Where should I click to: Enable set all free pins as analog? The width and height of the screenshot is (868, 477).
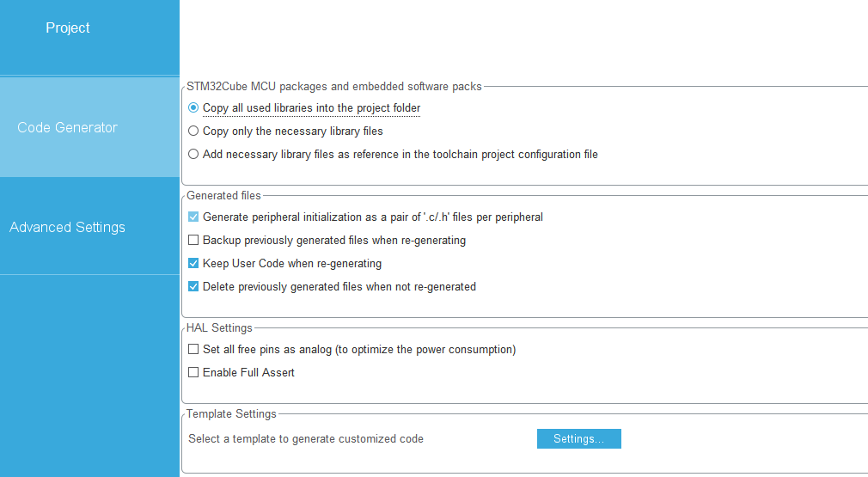coord(193,350)
